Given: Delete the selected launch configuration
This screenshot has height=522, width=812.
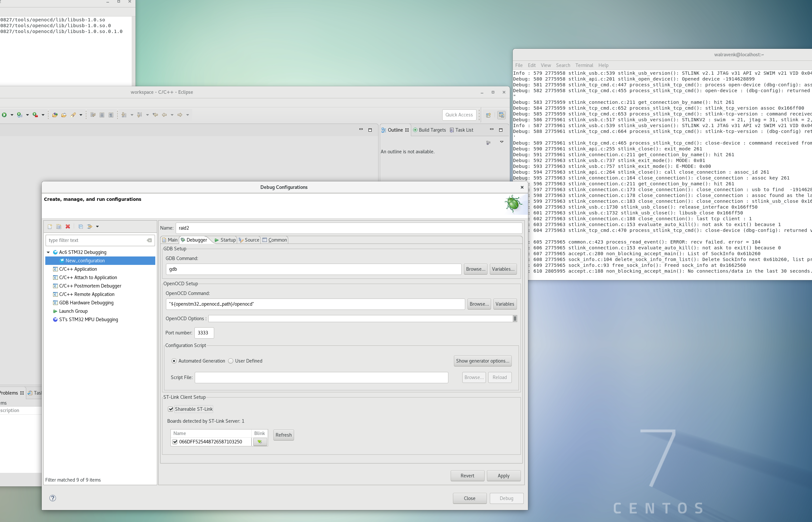Looking at the screenshot, I should pos(68,226).
